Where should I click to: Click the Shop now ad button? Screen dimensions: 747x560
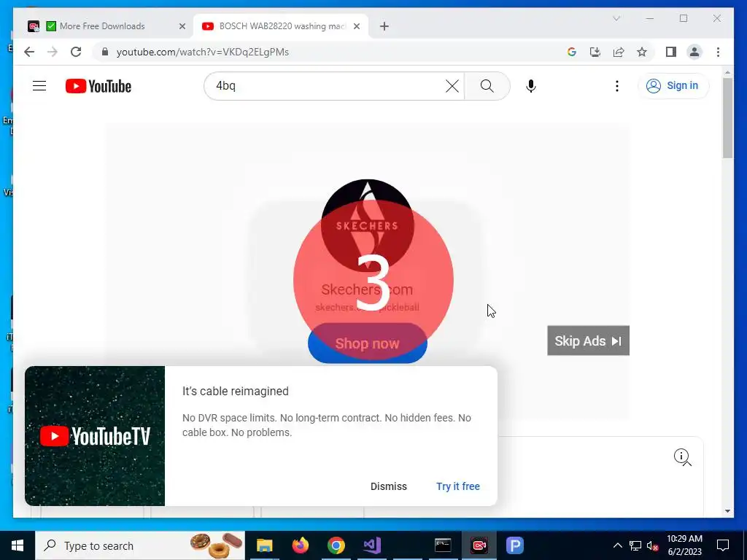coord(368,343)
